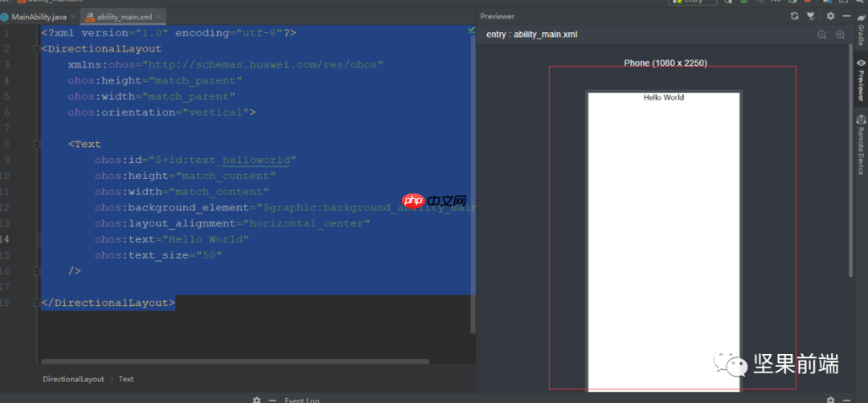Click ohos:orientation="vertical" line
Screen dimensions: 868x403
pyautogui.click(x=162, y=112)
